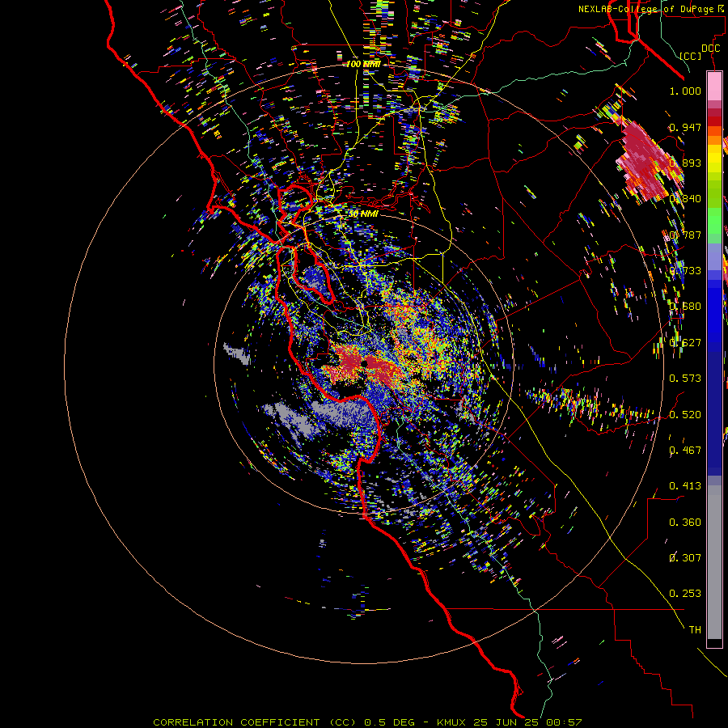Click the 50 NMI range ring label
The image size is (728, 728).
coord(363,214)
